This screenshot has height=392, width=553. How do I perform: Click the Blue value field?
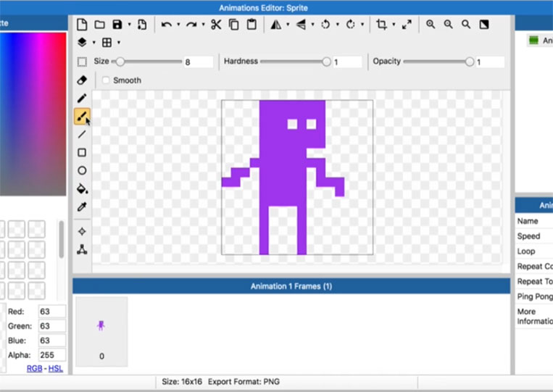point(52,340)
